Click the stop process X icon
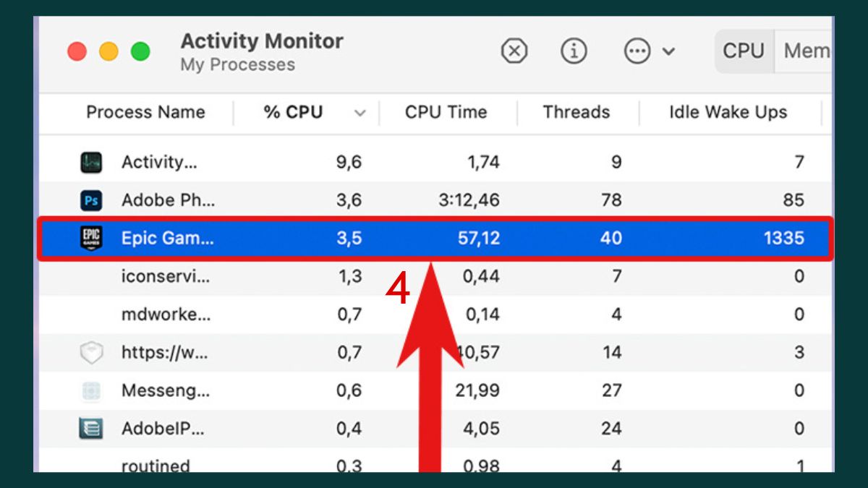 (x=514, y=51)
